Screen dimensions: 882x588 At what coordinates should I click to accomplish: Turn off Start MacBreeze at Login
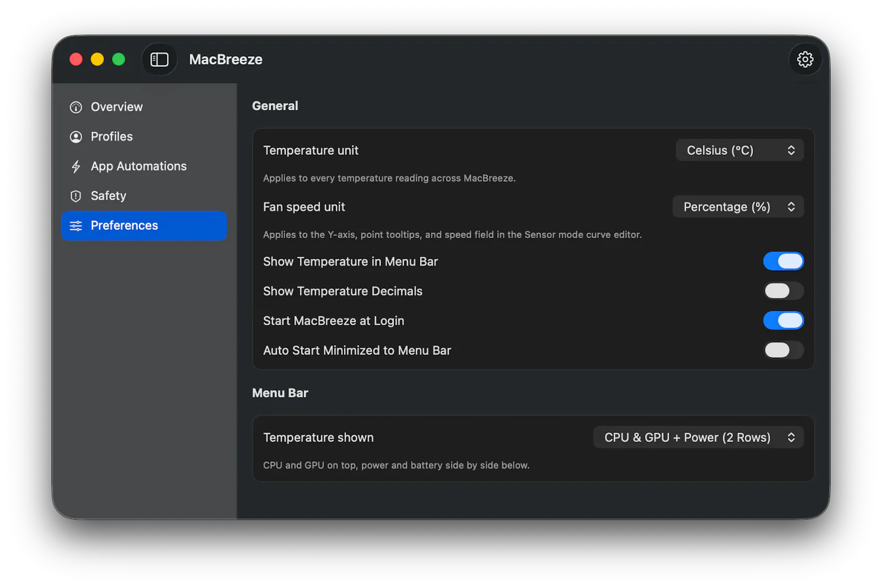coord(783,320)
